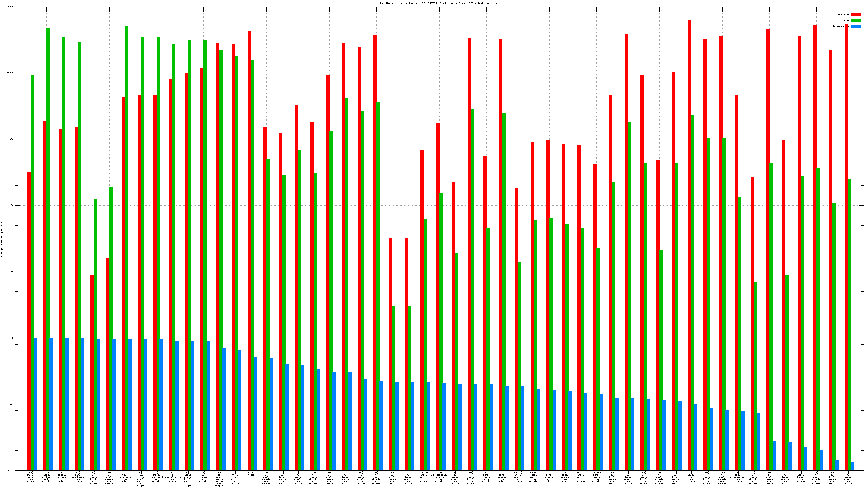Screen dimensions: 868x488
Task: Click the zen.spamhaus.org x-axis label
Action: (x=78, y=477)
